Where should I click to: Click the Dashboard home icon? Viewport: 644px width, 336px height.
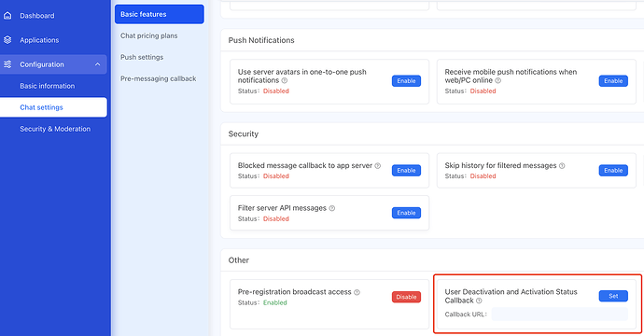pos(7,16)
